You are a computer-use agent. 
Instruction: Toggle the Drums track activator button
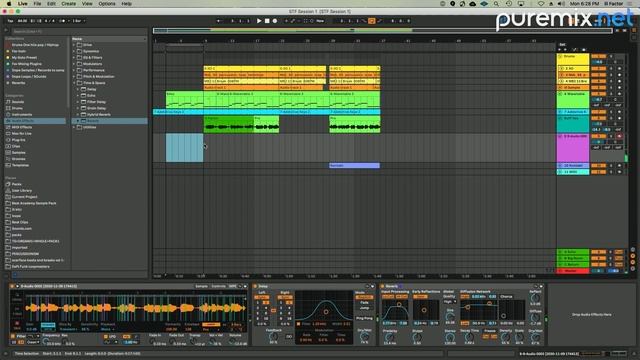(598, 56)
